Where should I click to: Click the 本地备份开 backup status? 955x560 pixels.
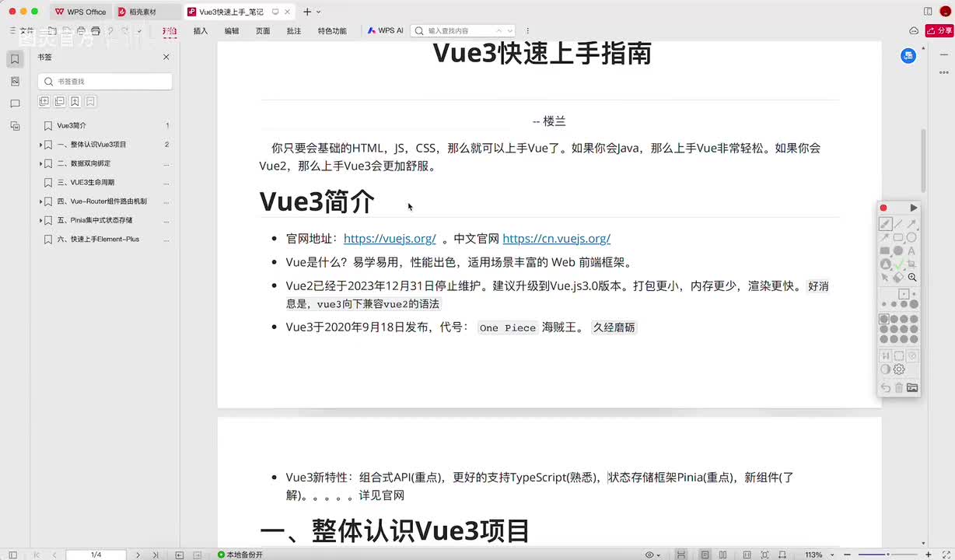(x=240, y=555)
